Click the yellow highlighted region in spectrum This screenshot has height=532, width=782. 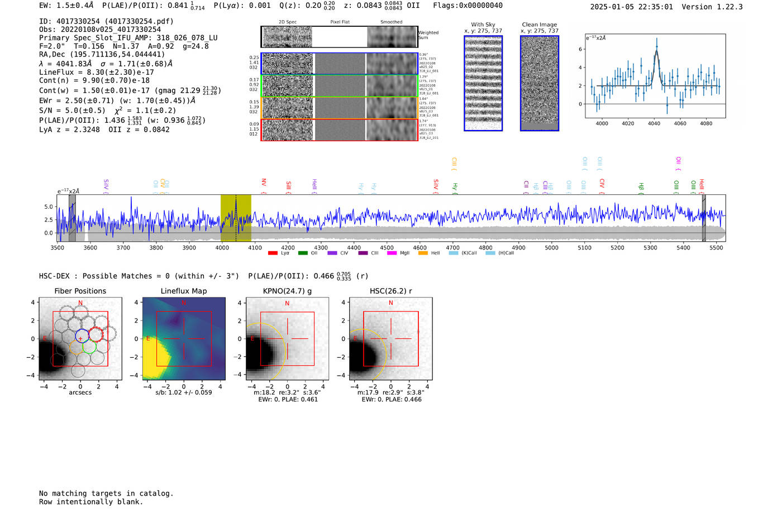(236, 218)
